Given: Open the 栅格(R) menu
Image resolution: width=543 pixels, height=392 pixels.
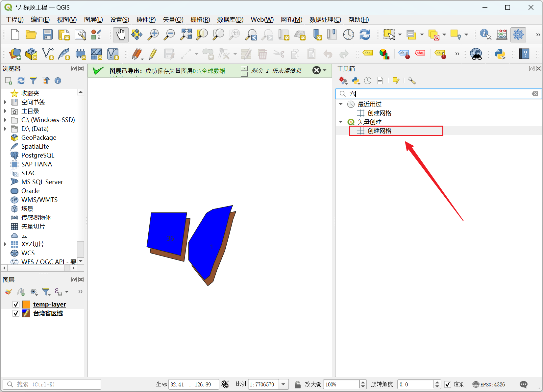Looking at the screenshot, I should [x=200, y=20].
